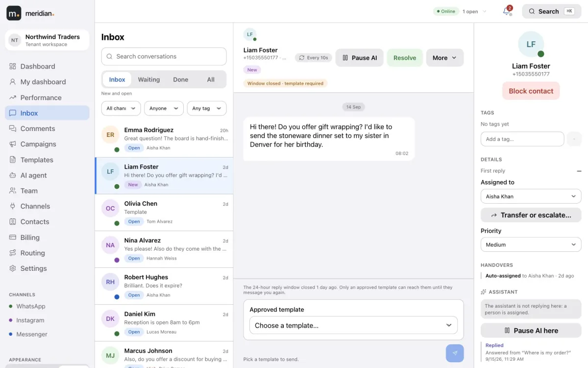Screen dimensions: 588x368
Task: Switch to the All tab
Action: click(211, 79)
